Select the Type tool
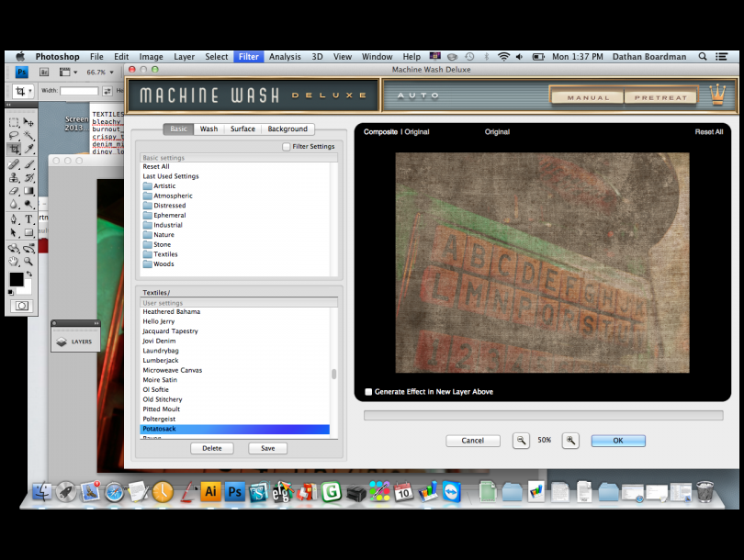 coord(28,219)
